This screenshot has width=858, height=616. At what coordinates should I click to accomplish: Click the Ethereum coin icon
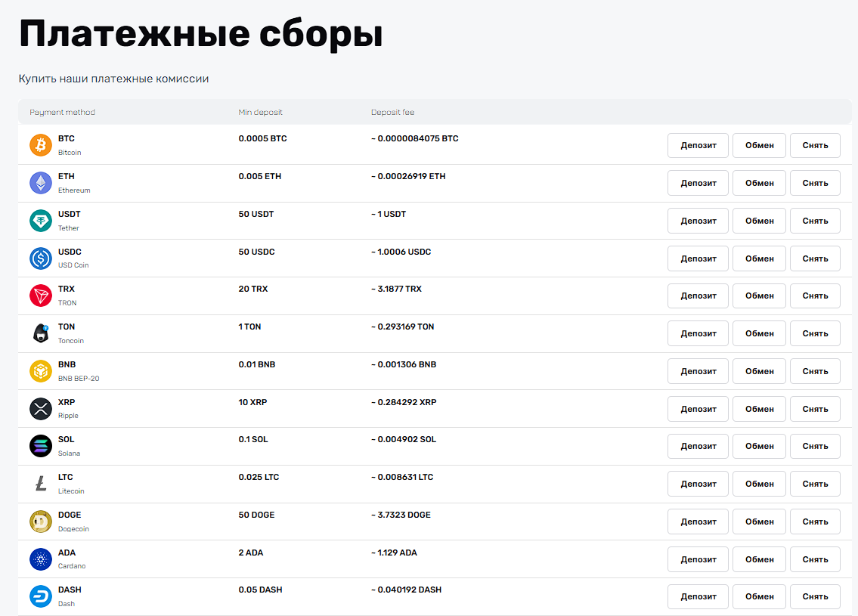[41, 183]
